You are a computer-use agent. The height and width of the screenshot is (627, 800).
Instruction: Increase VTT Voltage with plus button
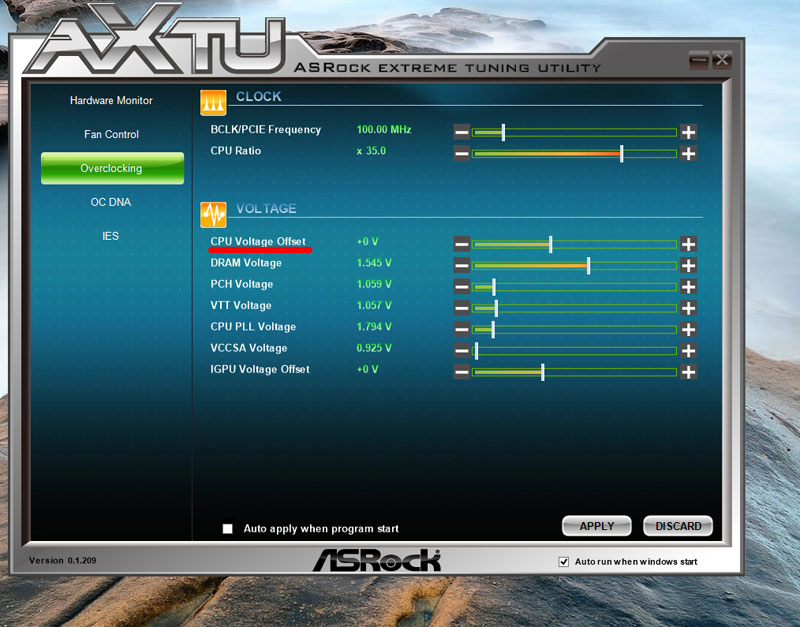click(688, 308)
